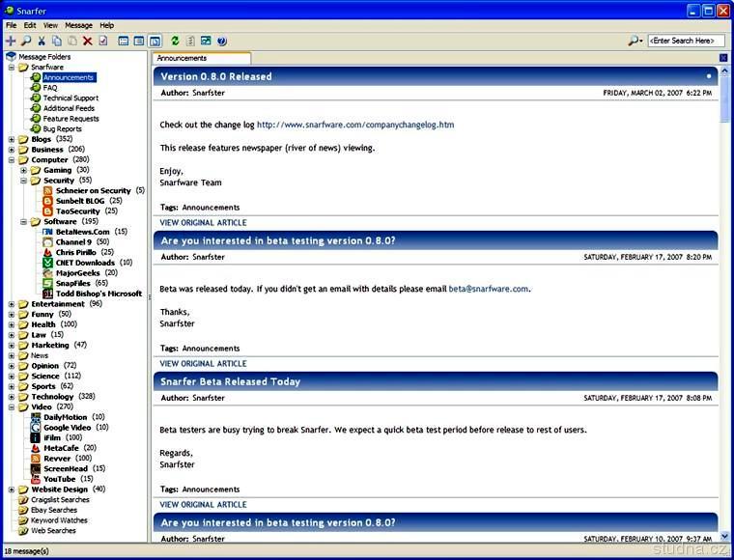Open the search options dropdown arrow

tap(641, 41)
